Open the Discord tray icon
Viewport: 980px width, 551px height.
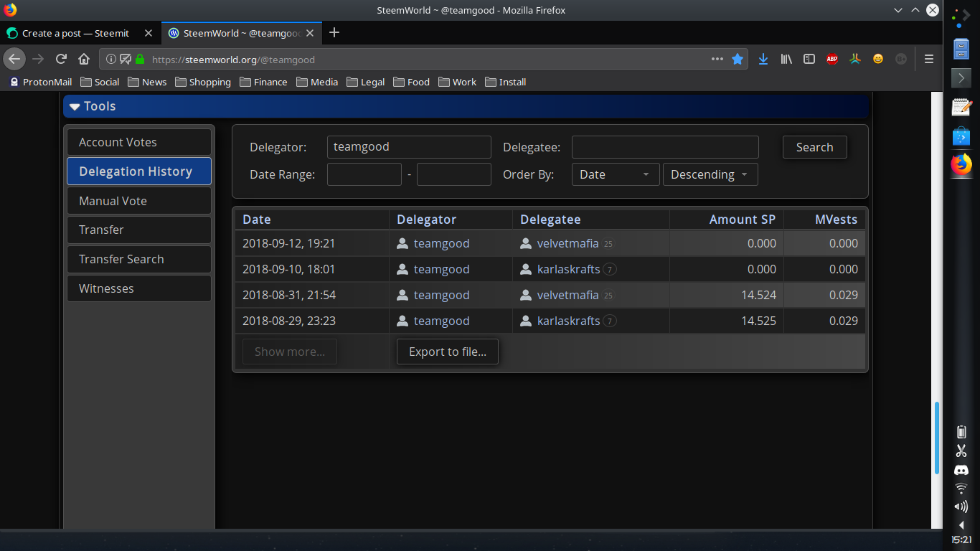(961, 471)
